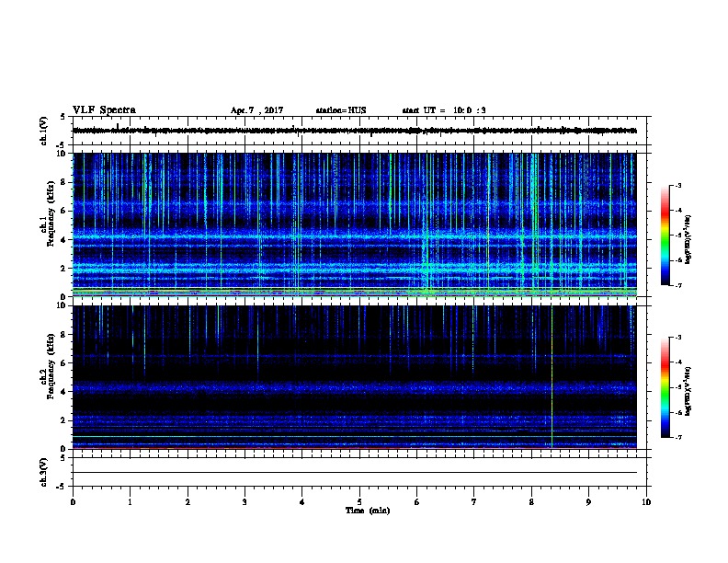Click the ch.2 spectrogram color scale bar

(x=665, y=387)
